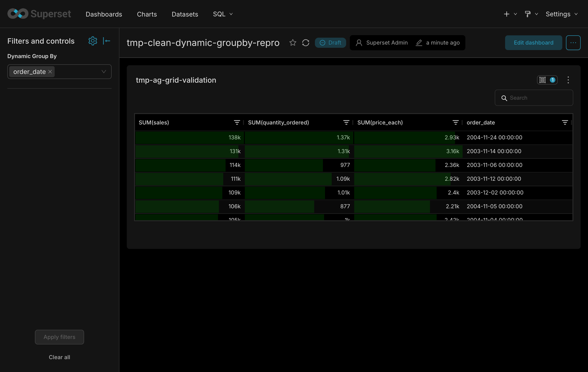The width and height of the screenshot is (588, 372).
Task: Open Dynamic Group By dropdown arrow
Action: click(104, 71)
